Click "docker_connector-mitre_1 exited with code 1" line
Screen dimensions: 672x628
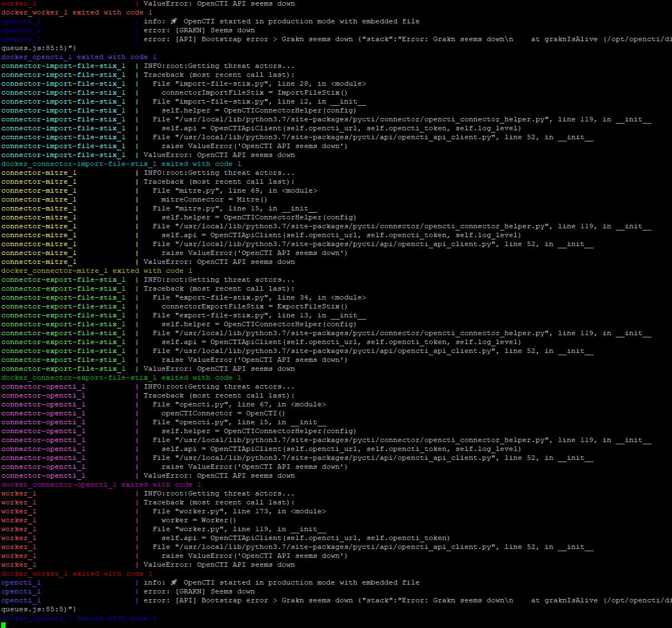point(97,271)
